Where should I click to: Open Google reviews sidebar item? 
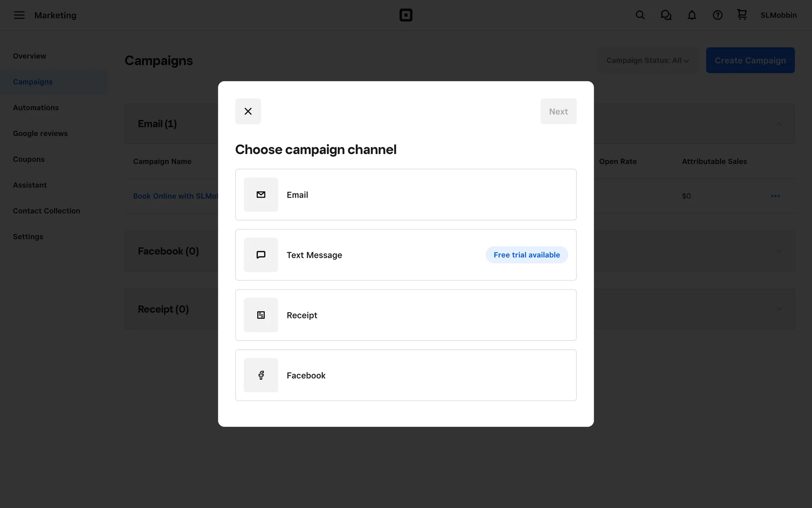coord(40,133)
